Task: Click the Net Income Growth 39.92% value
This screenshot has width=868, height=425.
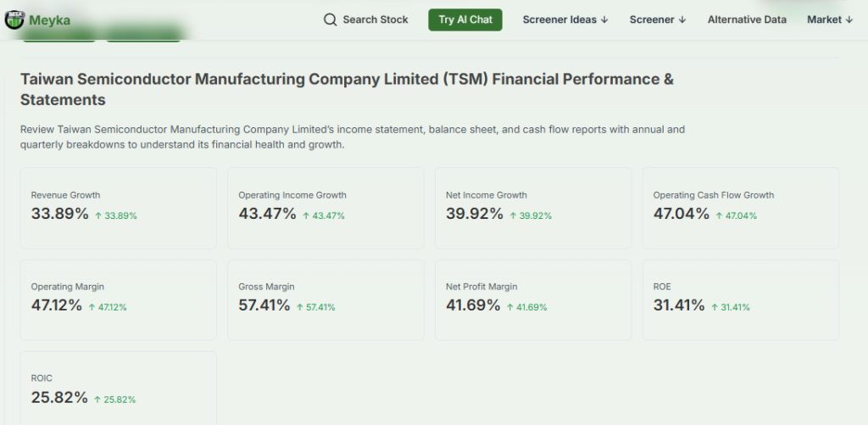Action: pos(475,214)
